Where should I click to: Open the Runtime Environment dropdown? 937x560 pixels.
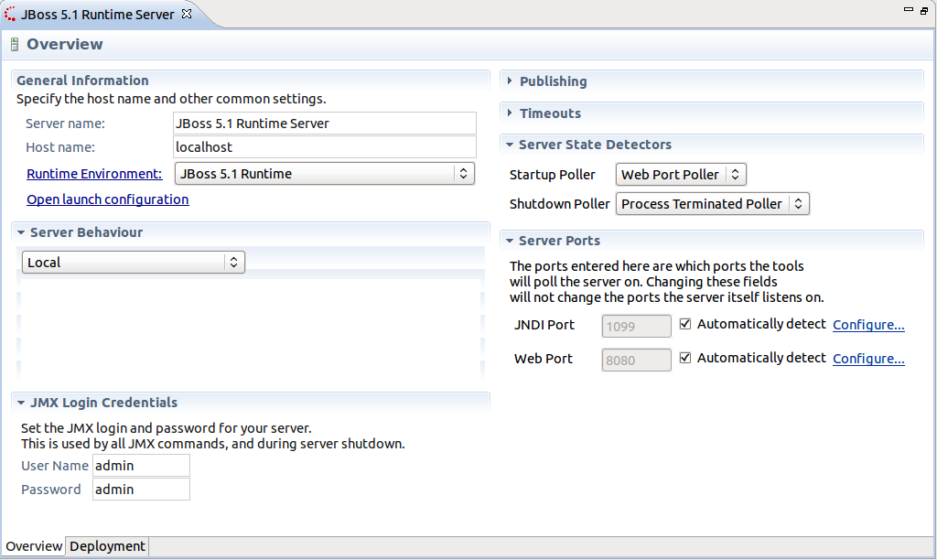coord(324,174)
